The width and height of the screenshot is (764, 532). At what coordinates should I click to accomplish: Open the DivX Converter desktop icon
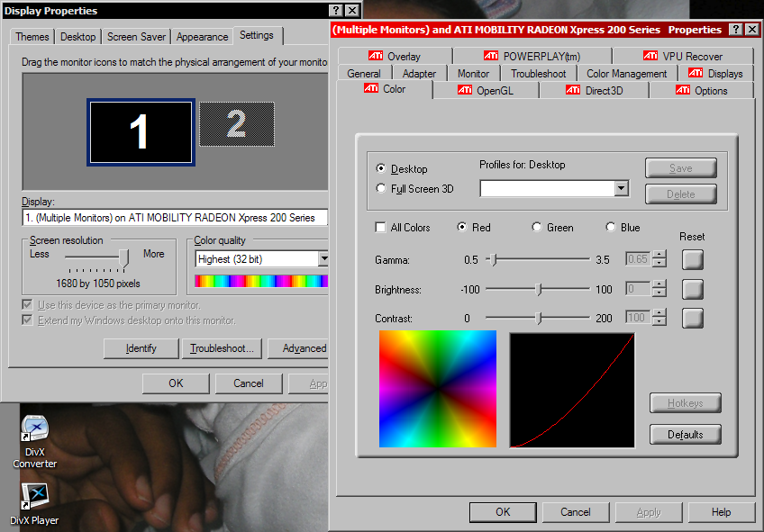(34, 430)
